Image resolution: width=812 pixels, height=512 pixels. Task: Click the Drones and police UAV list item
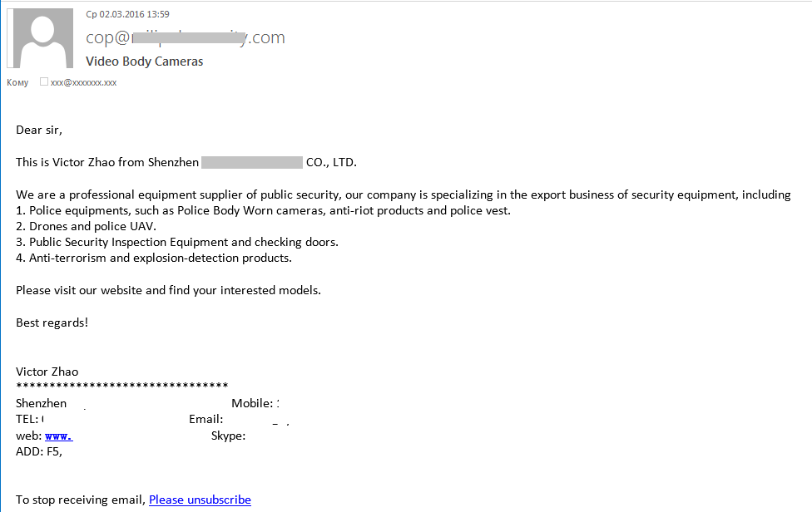click(86, 227)
